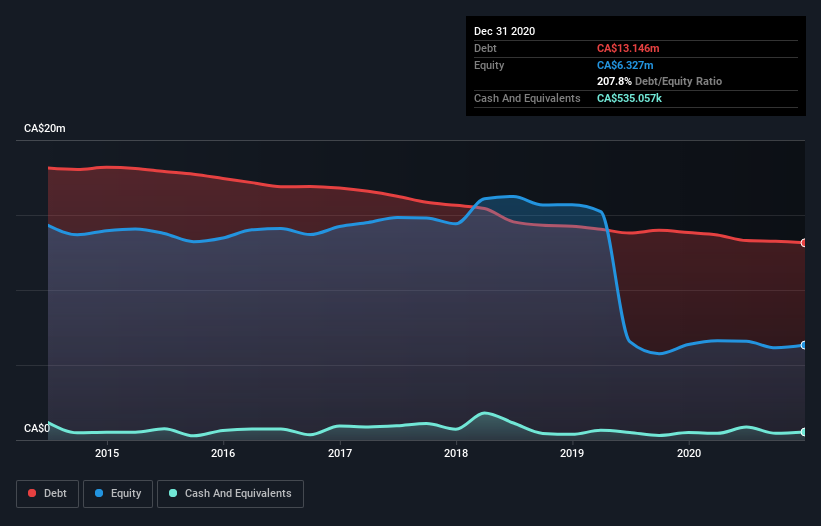Click the CA$20m y-axis label

[x=45, y=128]
